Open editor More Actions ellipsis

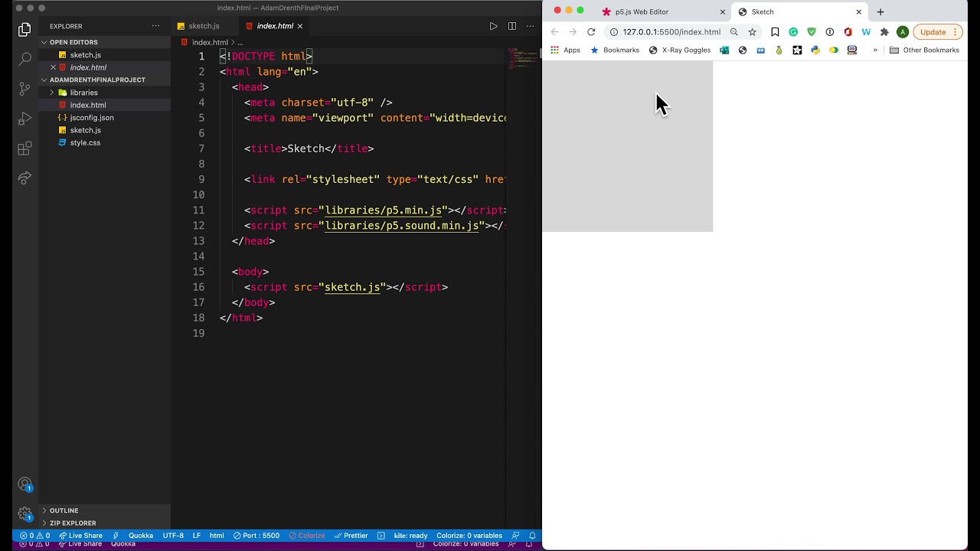[530, 26]
